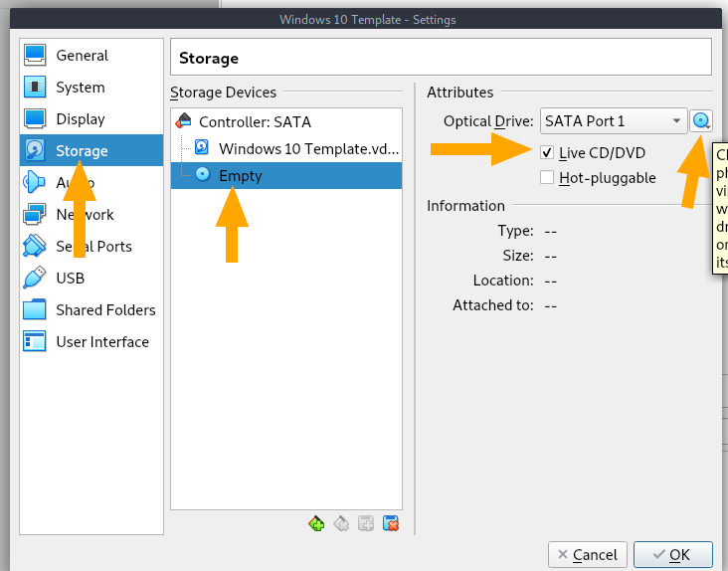Click the add storage attachment icon
The height and width of the screenshot is (571, 728).
366,524
